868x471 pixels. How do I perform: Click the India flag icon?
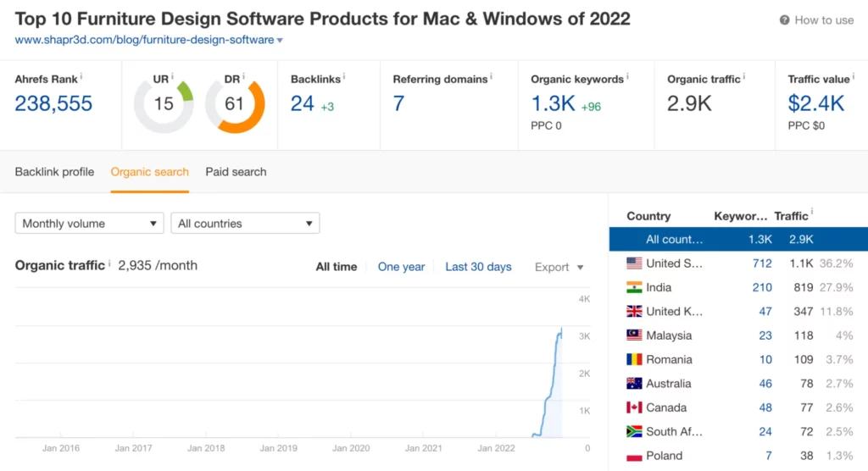(x=634, y=287)
